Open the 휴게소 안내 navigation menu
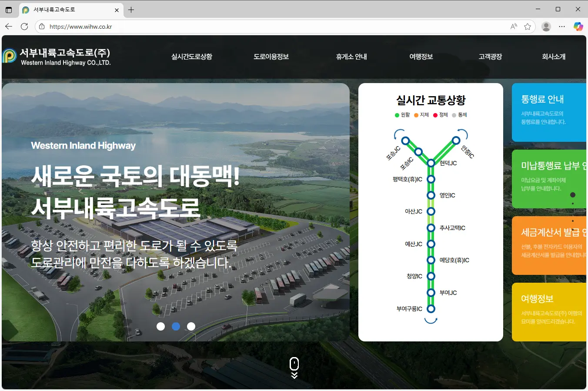This screenshot has width=588, height=391. (351, 57)
